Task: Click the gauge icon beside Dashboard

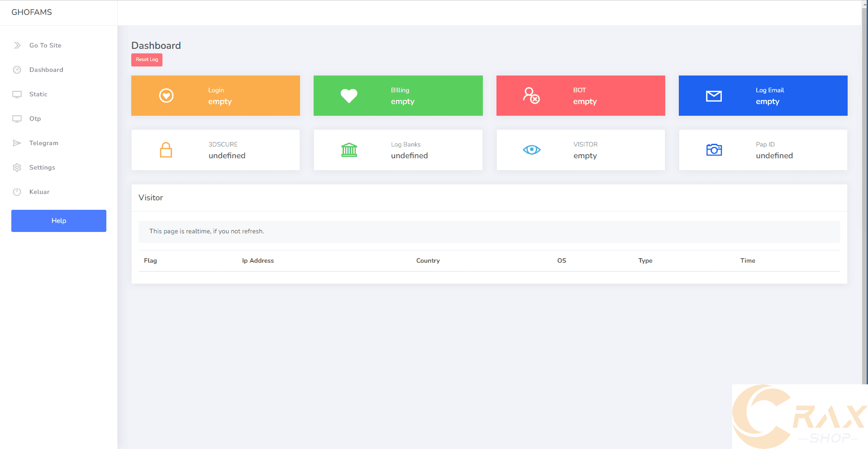Action: tap(17, 70)
